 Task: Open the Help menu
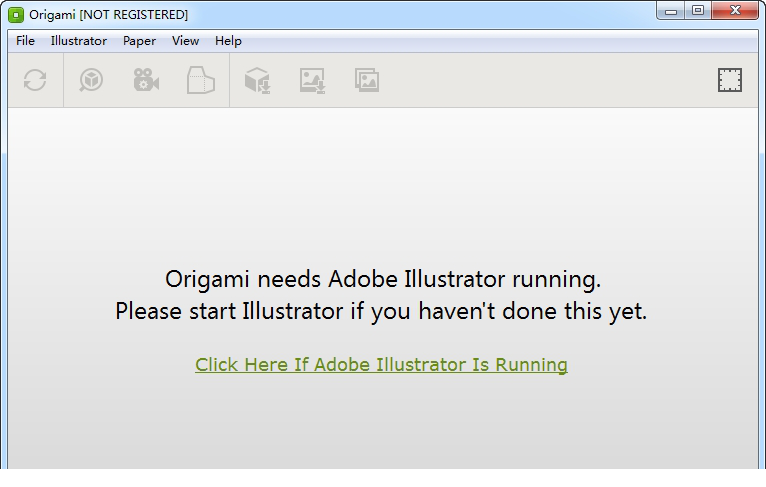[228, 41]
